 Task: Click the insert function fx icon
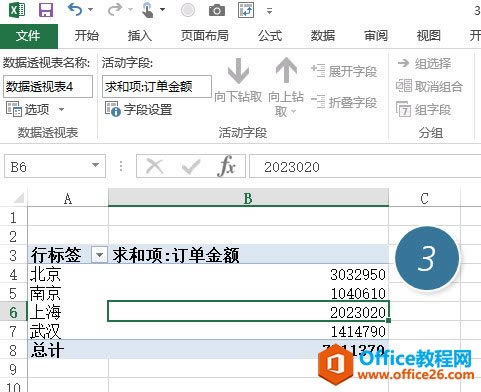point(226,166)
